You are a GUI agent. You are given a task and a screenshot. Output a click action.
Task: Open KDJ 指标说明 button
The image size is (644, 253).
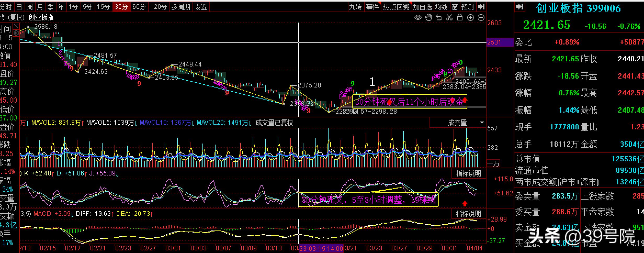[x=468, y=173]
